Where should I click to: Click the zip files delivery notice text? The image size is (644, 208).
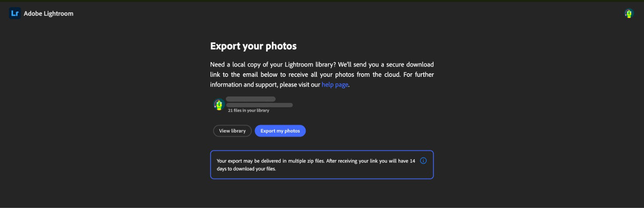click(x=316, y=165)
